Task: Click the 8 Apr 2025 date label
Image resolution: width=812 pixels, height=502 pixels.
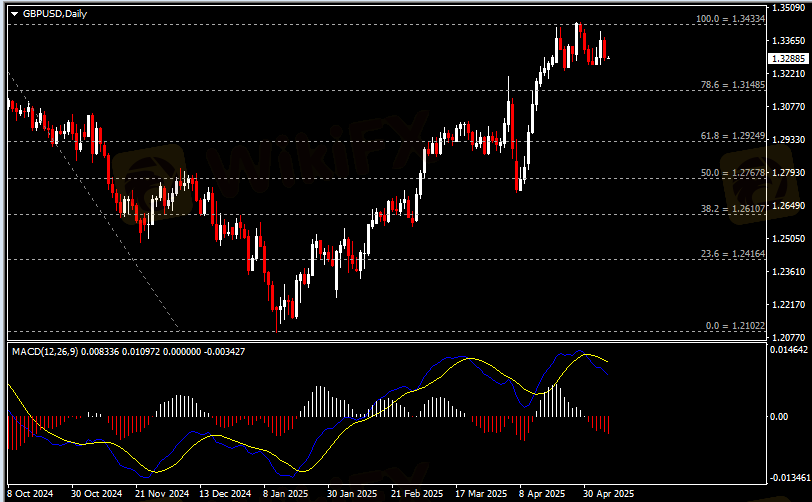Action: coord(542,494)
